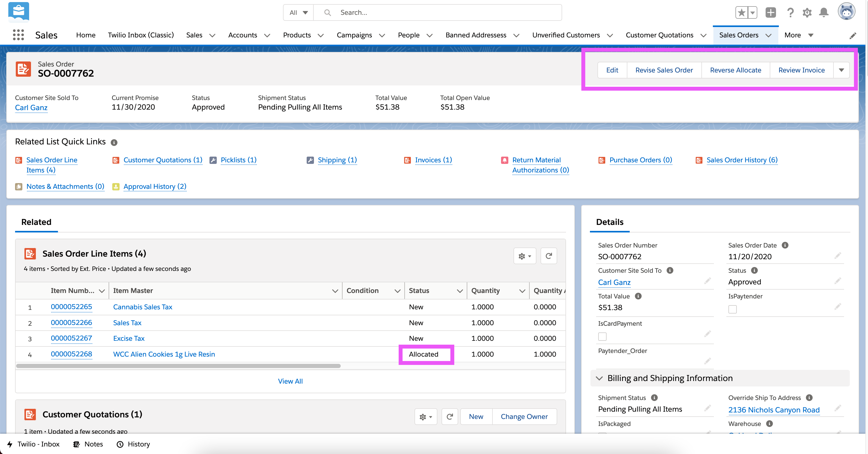Image resolution: width=868 pixels, height=454 pixels.
Task: Toggle the IsPaytender checkbox
Action: tap(733, 309)
